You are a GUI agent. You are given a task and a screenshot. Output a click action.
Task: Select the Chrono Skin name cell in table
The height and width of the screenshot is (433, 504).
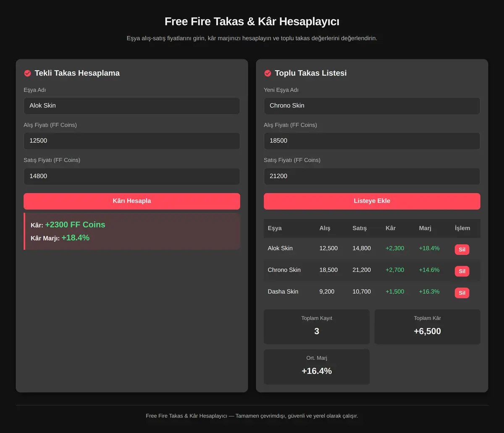tap(284, 270)
